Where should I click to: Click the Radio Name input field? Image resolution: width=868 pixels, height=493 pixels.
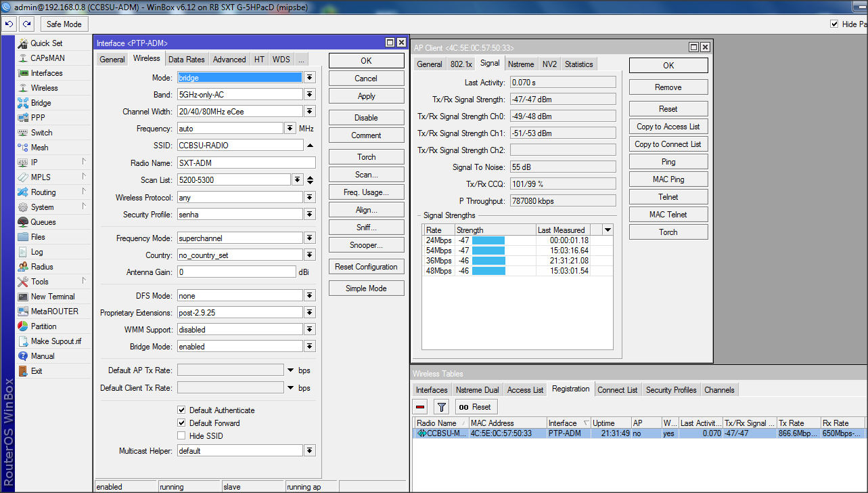tap(246, 163)
